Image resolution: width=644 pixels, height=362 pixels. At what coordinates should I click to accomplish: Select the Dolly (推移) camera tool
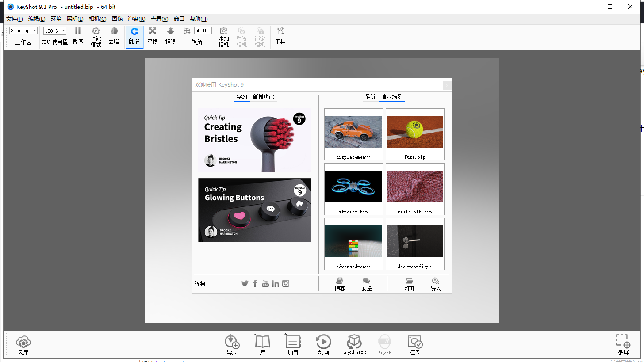[171, 36]
